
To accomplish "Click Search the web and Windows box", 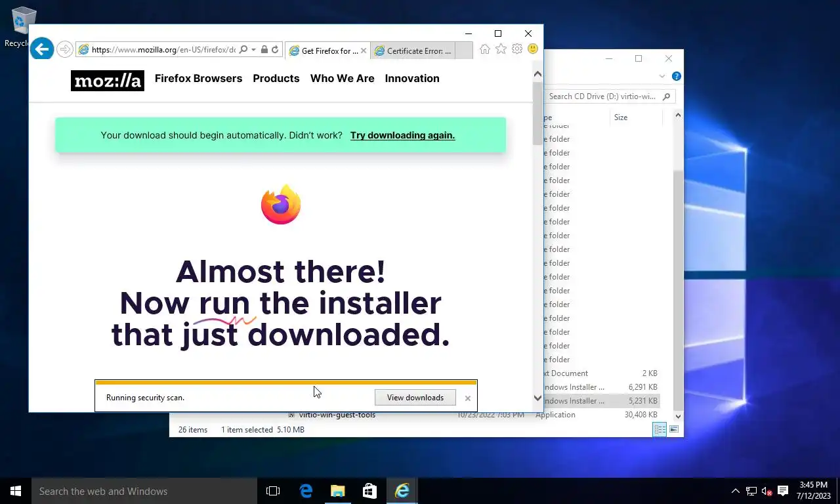I will (144, 491).
